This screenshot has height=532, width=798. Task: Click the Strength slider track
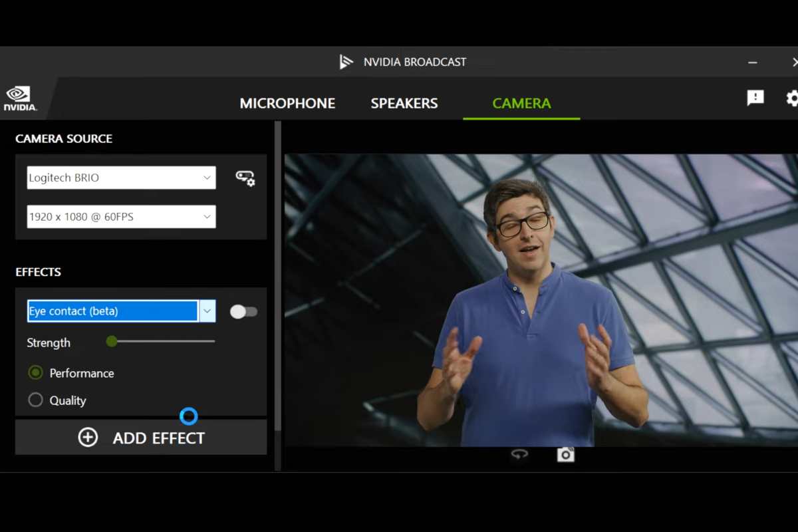[x=163, y=341]
